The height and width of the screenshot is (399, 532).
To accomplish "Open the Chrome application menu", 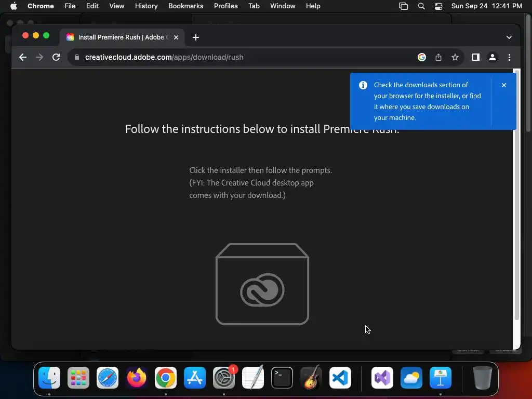I will pyautogui.click(x=41, y=6).
